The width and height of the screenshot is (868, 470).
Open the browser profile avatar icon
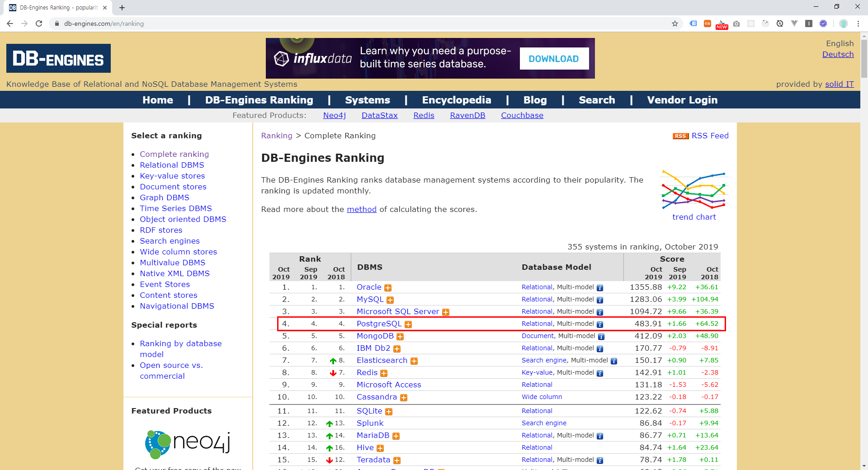tap(844, 23)
